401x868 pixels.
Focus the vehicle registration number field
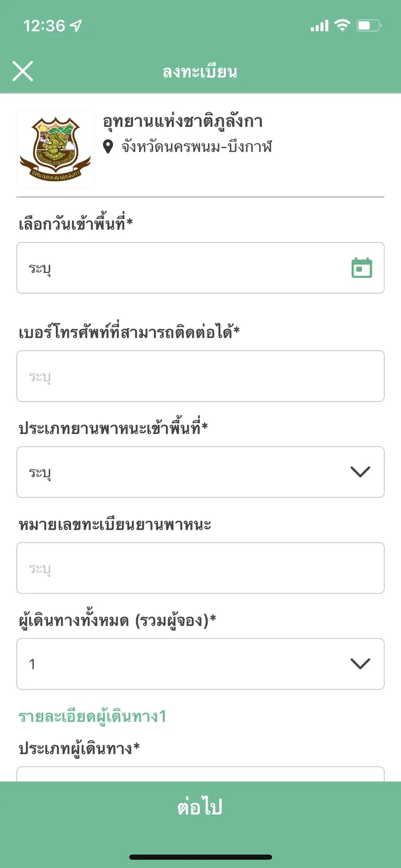[200, 568]
